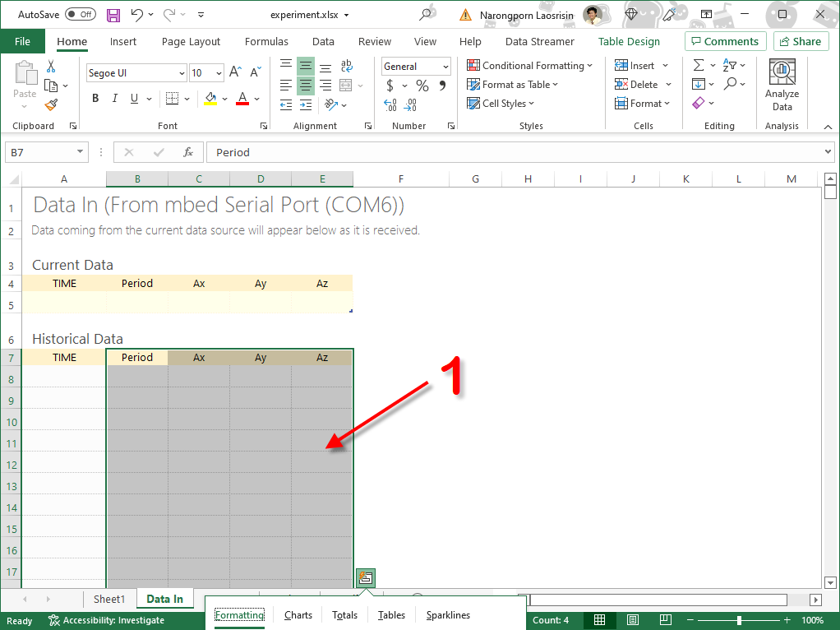Toggle Align Right
The height and width of the screenshot is (630, 840).
[325, 86]
